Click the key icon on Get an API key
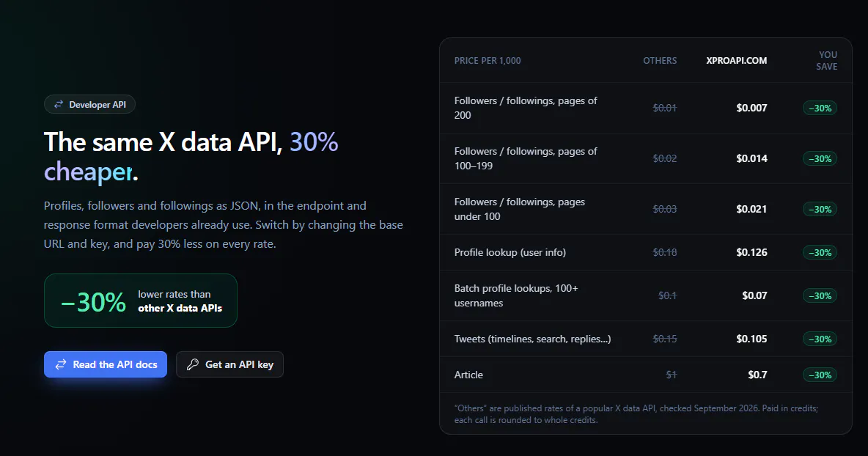Screen dimensions: 868x456 click(x=193, y=364)
